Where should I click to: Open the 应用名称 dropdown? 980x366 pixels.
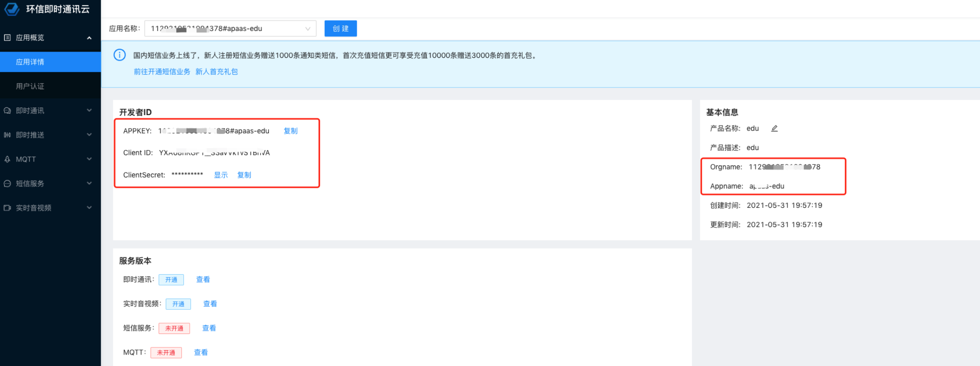coord(230,29)
